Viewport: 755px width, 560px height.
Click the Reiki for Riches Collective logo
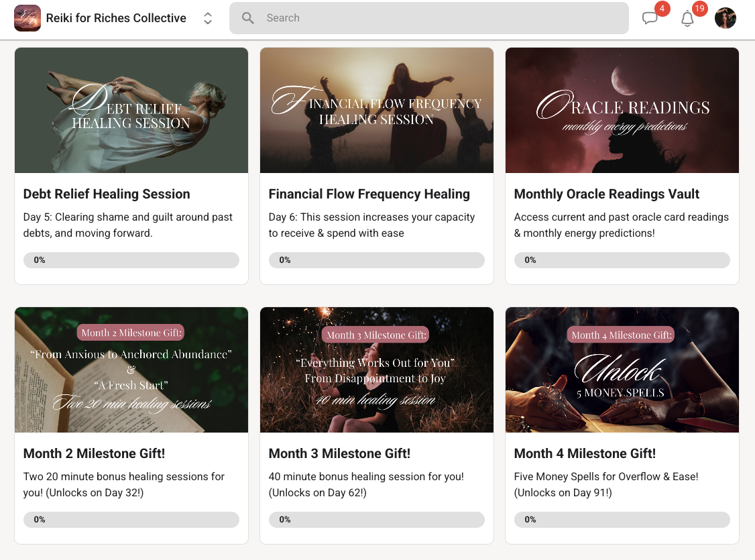[x=27, y=18]
